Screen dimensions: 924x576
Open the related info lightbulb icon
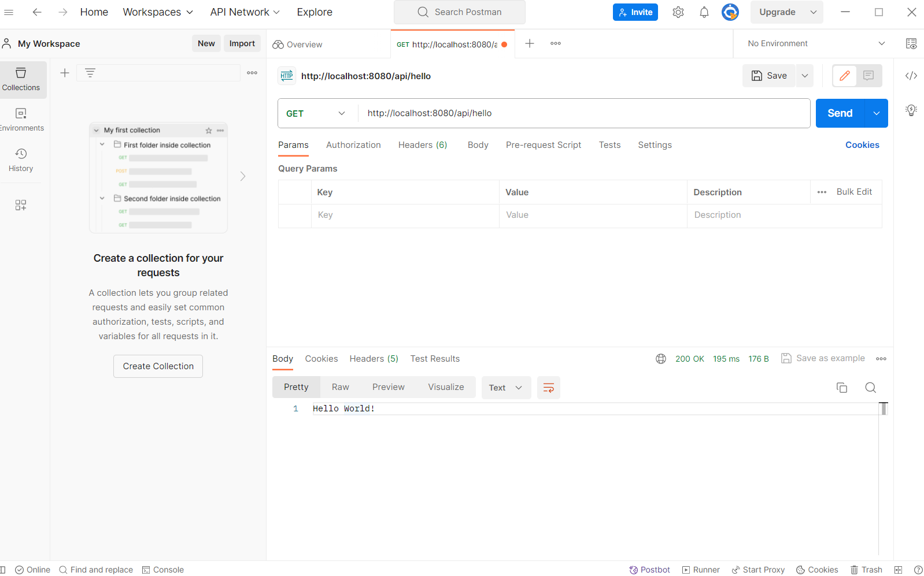click(x=911, y=110)
